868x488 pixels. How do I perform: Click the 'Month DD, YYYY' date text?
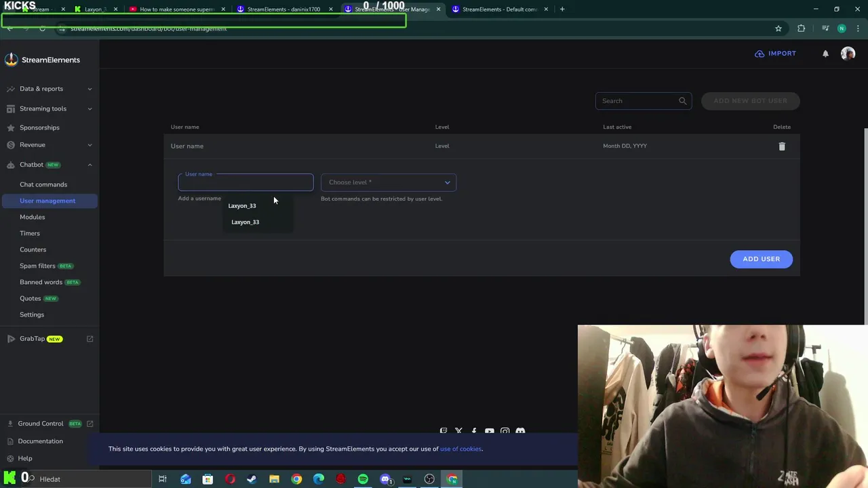point(625,146)
